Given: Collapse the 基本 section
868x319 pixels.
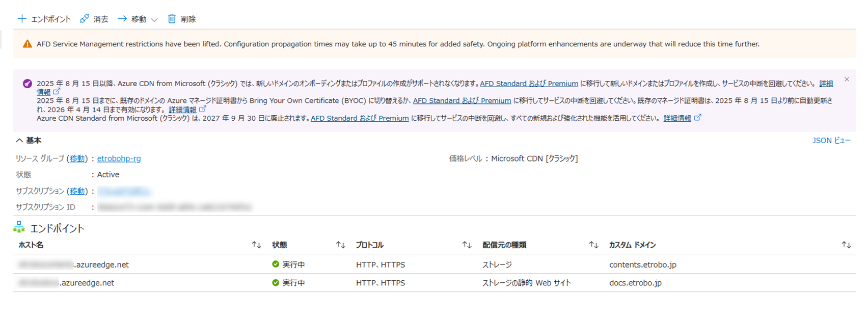Looking at the screenshot, I should coord(19,140).
